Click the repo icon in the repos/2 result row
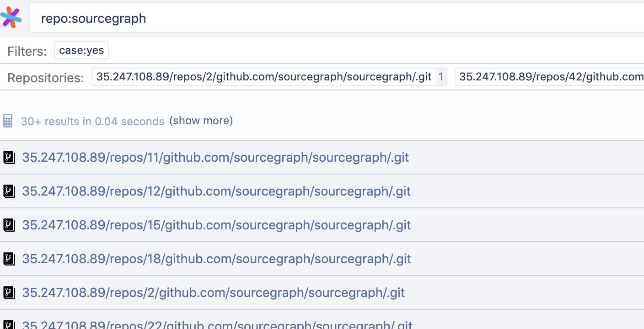Image resolution: width=644 pixels, height=329 pixels. [9, 293]
